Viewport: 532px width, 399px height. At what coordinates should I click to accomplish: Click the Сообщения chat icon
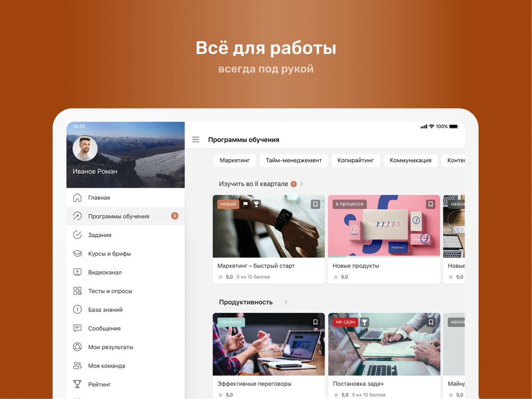[x=77, y=328]
